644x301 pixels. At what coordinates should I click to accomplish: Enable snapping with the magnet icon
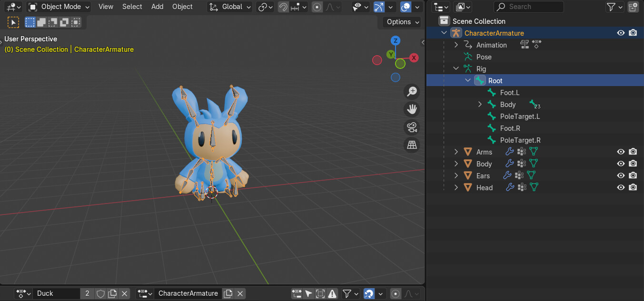pyautogui.click(x=283, y=7)
